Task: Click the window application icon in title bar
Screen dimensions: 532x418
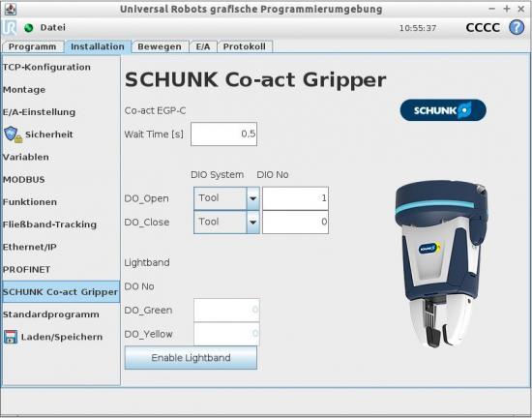Action: (x=11, y=9)
